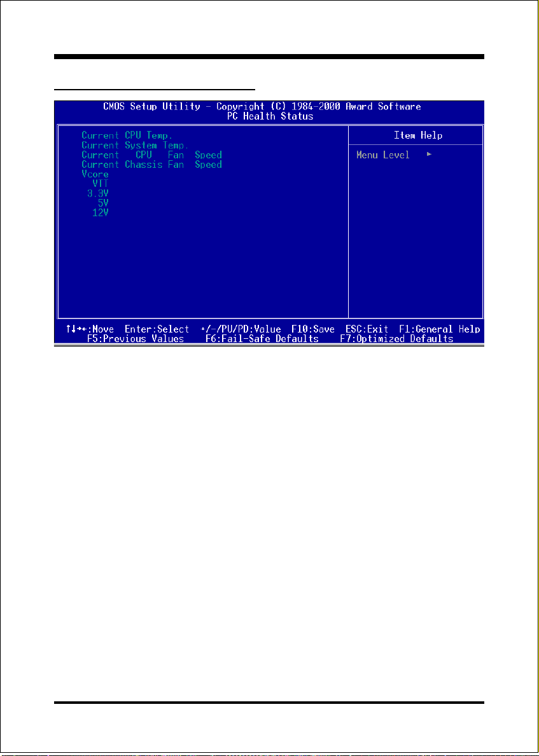Click the F6:Fail-Safe Defaults hint
539x756 pixels.
pyautogui.click(x=262, y=339)
